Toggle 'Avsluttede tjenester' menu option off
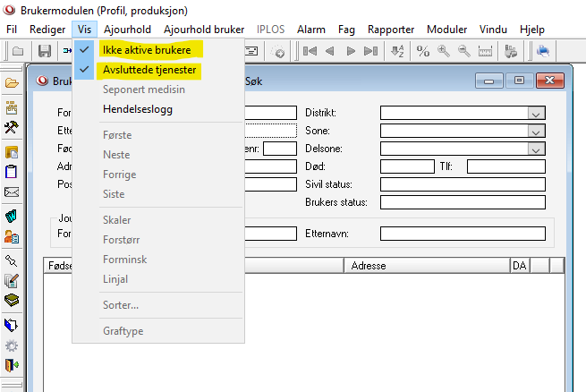Screen dimensions: 586x392 click(x=149, y=70)
